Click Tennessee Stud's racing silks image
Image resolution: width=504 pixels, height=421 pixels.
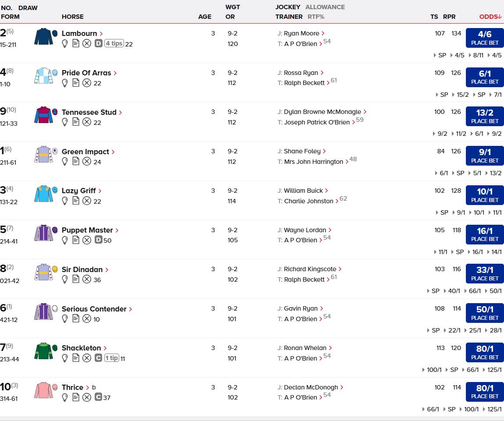click(x=43, y=115)
